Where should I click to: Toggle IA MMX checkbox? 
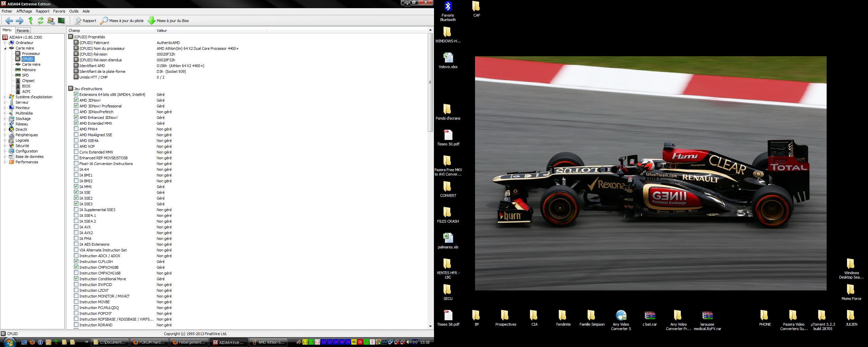[x=76, y=186]
